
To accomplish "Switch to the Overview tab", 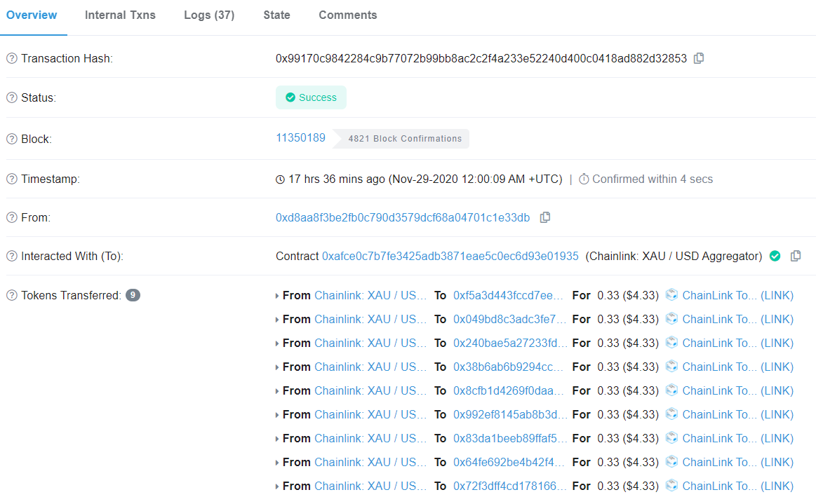I will [x=32, y=15].
